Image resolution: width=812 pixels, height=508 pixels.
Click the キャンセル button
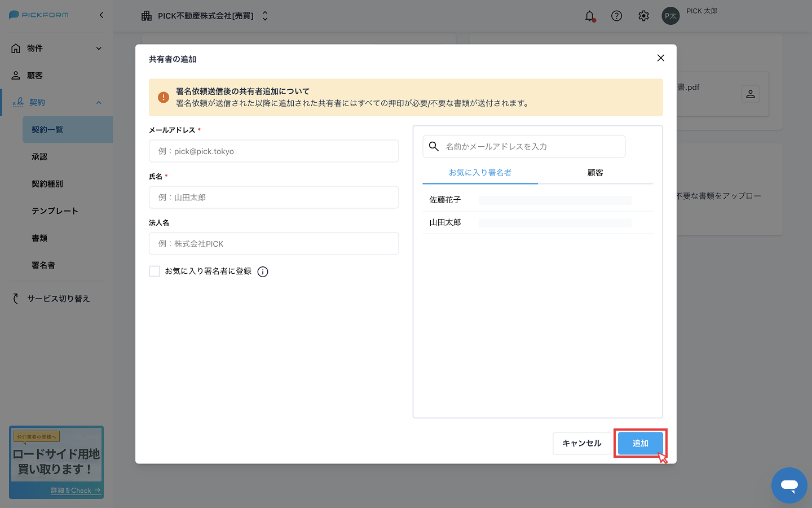[x=581, y=444]
